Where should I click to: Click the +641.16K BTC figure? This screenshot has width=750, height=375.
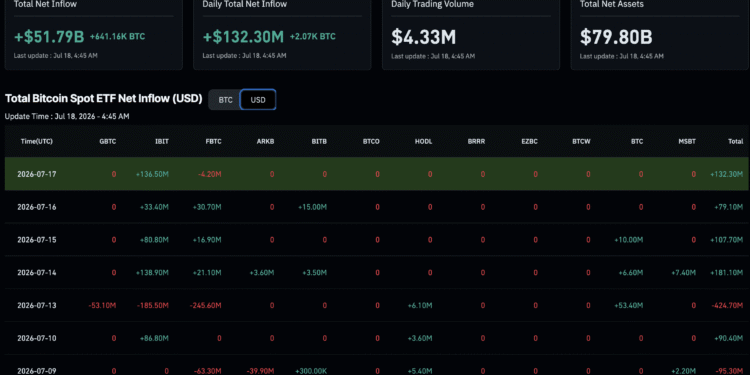pos(117,36)
